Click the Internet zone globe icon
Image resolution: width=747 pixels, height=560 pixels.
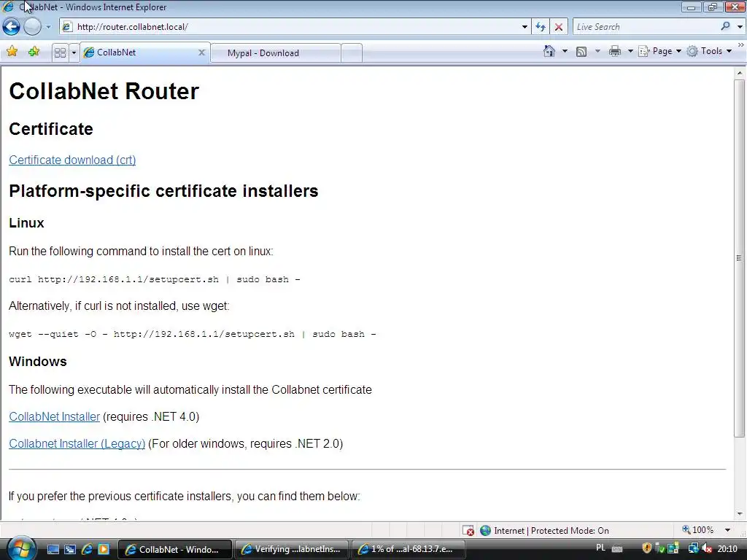[485, 531]
